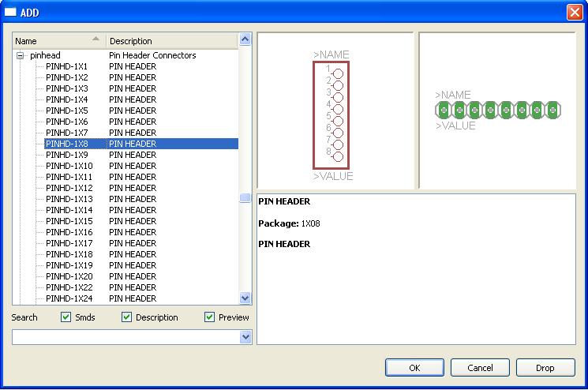Select the PINHD-1X12 entry
The height and width of the screenshot is (390, 588).
[x=69, y=188]
